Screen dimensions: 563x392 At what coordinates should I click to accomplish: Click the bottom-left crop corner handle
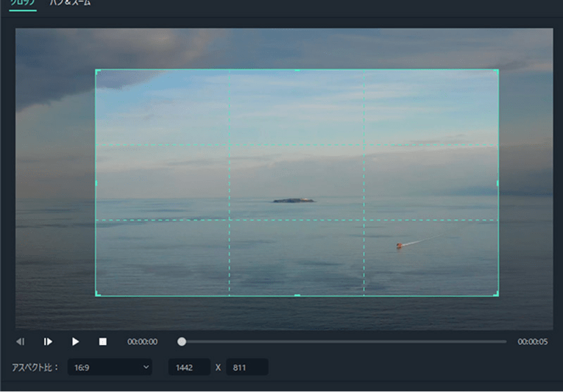click(98, 293)
